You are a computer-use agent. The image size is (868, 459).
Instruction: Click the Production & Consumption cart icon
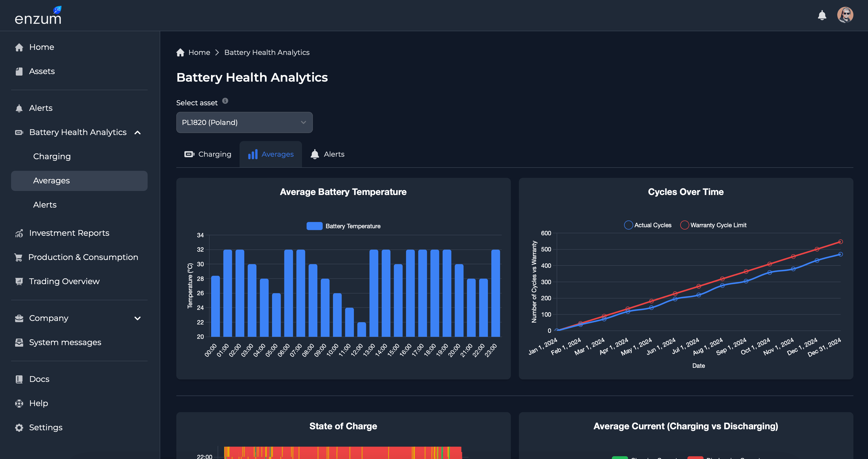click(19, 257)
